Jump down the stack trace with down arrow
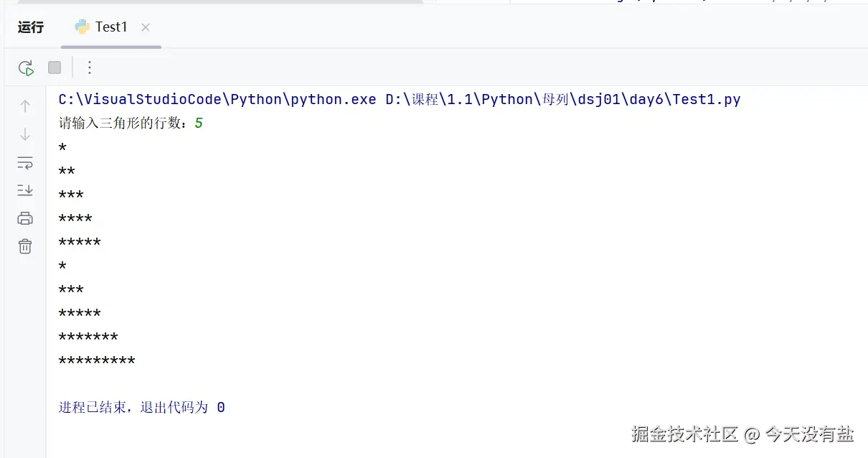The image size is (868, 458). pos(25,134)
